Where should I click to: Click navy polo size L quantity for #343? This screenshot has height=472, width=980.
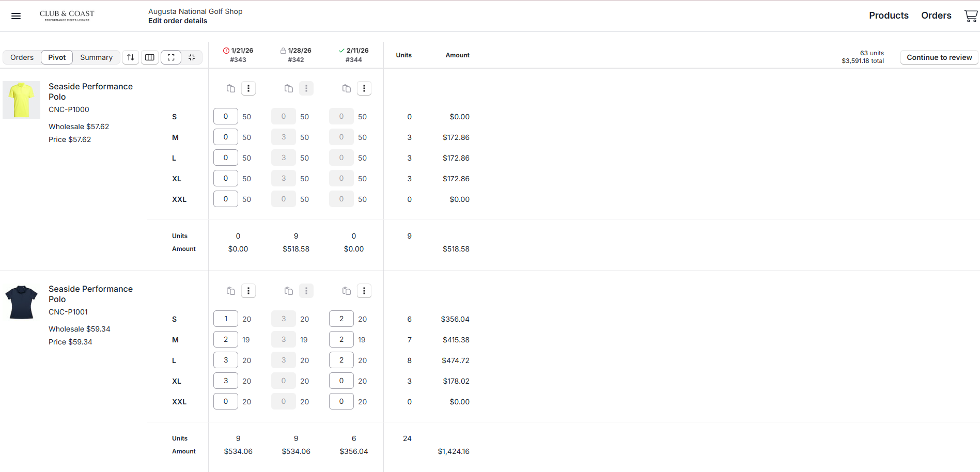226,360
